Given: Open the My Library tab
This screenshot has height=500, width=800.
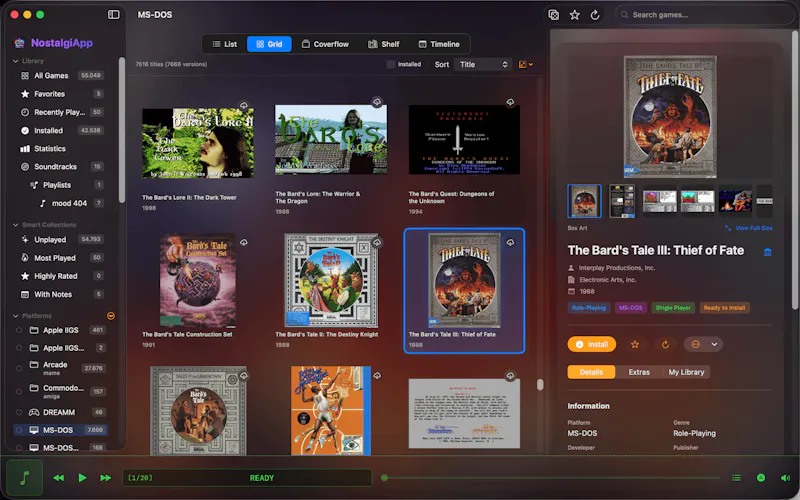Looking at the screenshot, I should pos(686,372).
